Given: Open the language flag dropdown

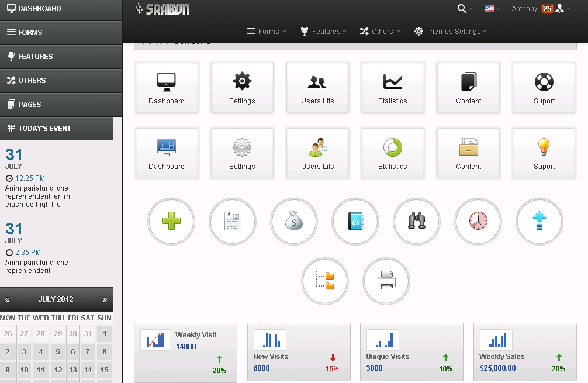Looking at the screenshot, I should (x=492, y=8).
